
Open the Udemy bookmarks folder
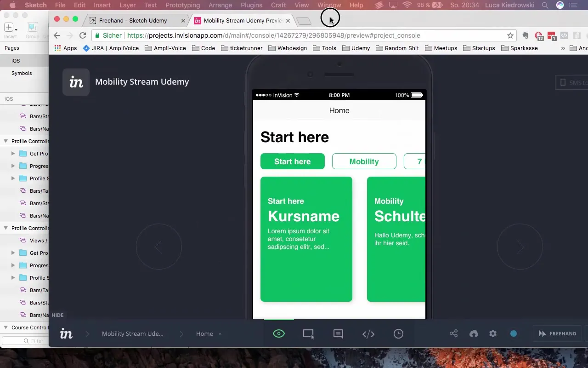click(x=356, y=48)
